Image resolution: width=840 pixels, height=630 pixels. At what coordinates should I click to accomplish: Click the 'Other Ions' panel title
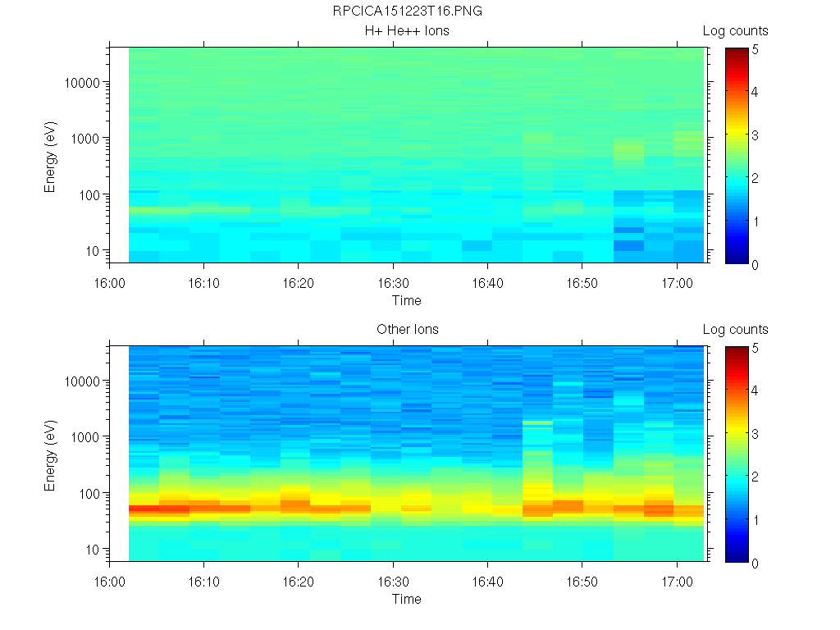click(x=407, y=330)
